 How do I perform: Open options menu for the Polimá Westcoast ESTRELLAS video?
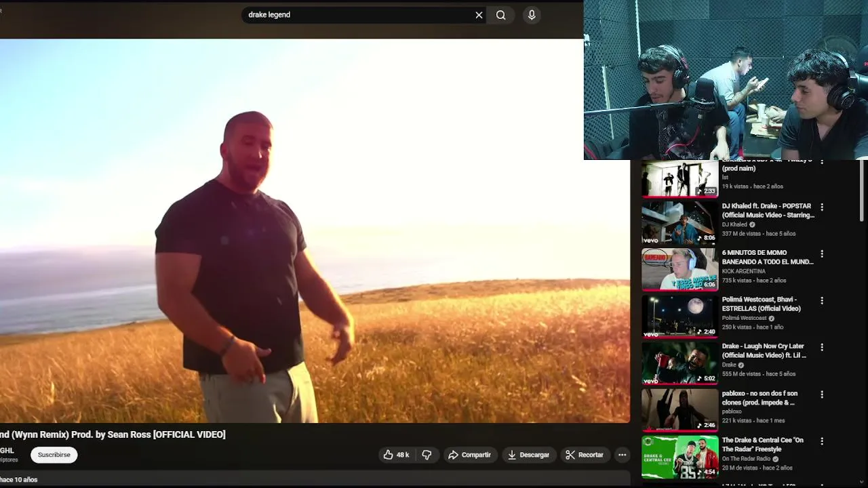point(822,300)
